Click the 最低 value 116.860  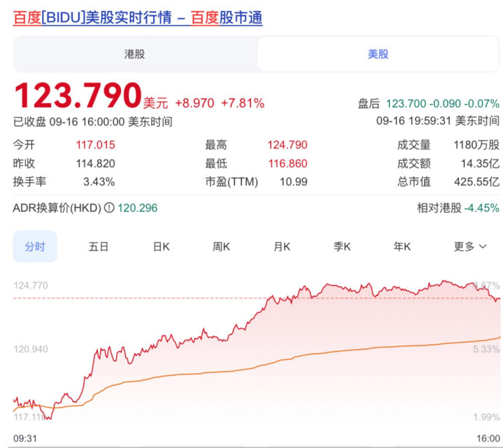288,163
